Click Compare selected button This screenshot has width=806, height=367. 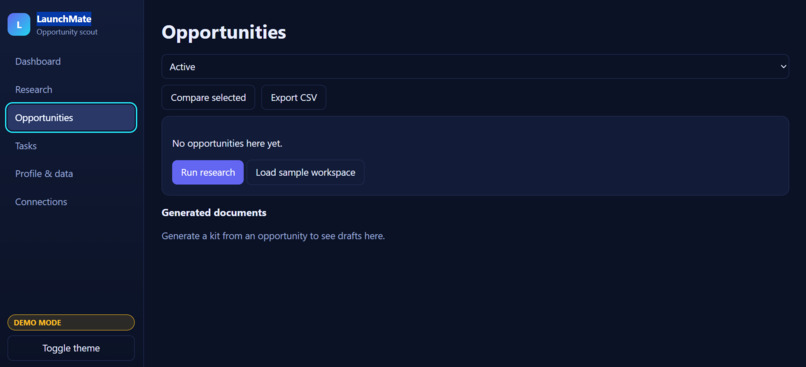click(208, 98)
